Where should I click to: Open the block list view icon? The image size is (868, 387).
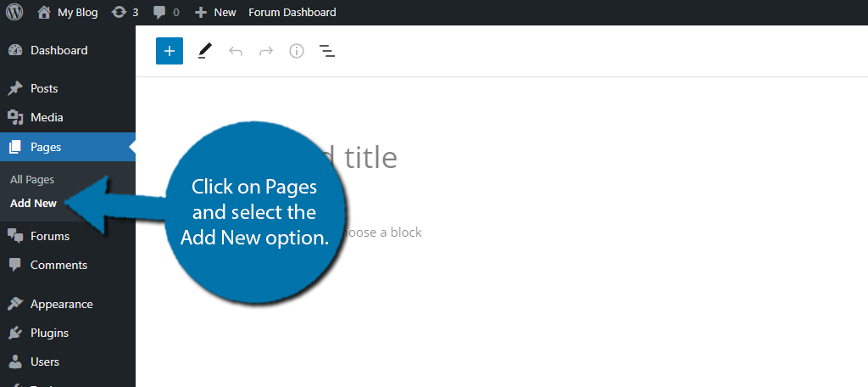(327, 52)
